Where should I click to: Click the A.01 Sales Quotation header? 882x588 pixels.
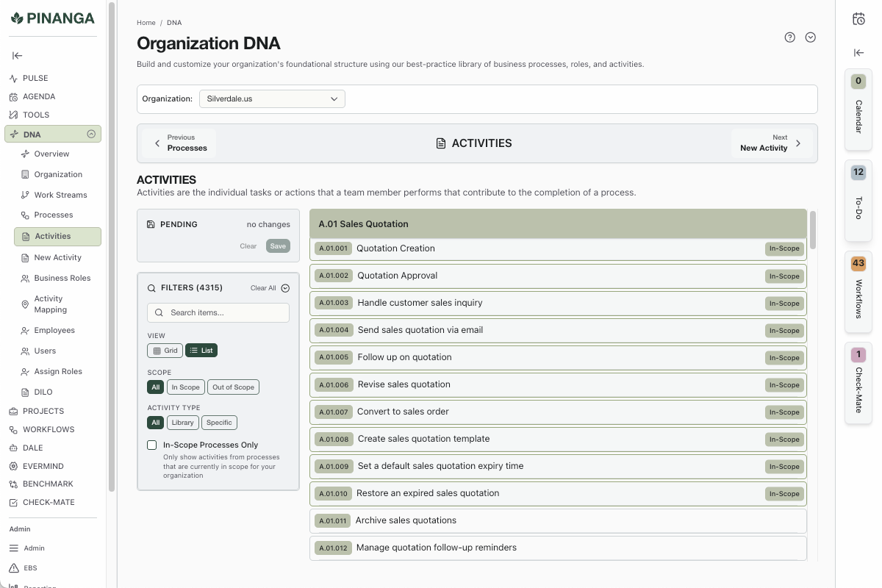[558, 224]
